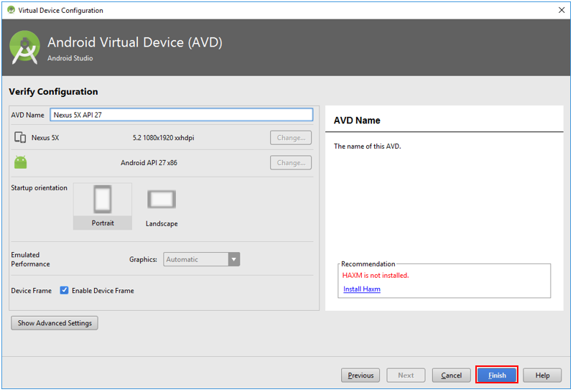The image size is (573, 392).
Task: Click Finish to create the AVD
Action: (497, 375)
